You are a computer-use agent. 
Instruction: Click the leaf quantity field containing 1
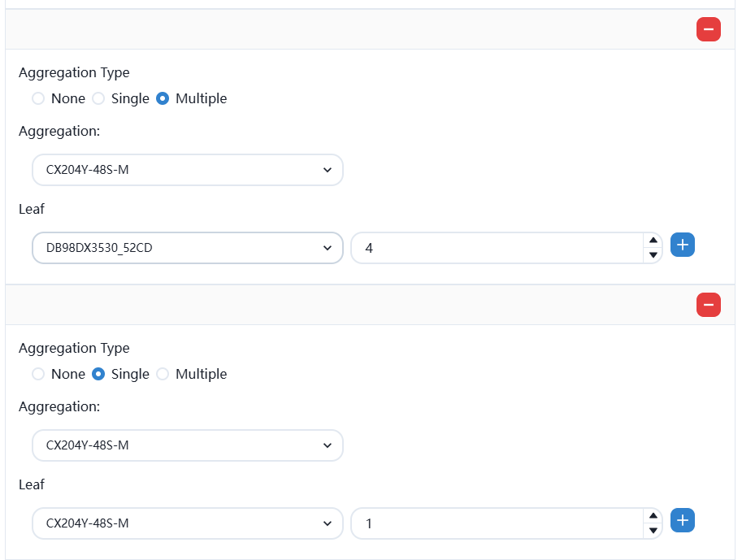(x=496, y=523)
